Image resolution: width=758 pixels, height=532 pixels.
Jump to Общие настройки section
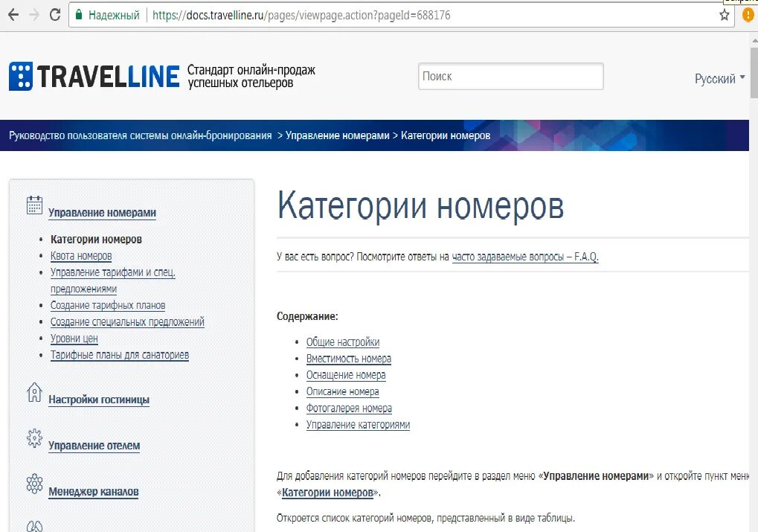tap(343, 342)
